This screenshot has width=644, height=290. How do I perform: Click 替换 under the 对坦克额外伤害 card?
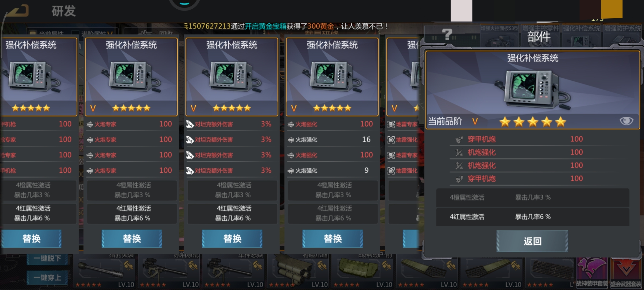pyautogui.click(x=232, y=238)
